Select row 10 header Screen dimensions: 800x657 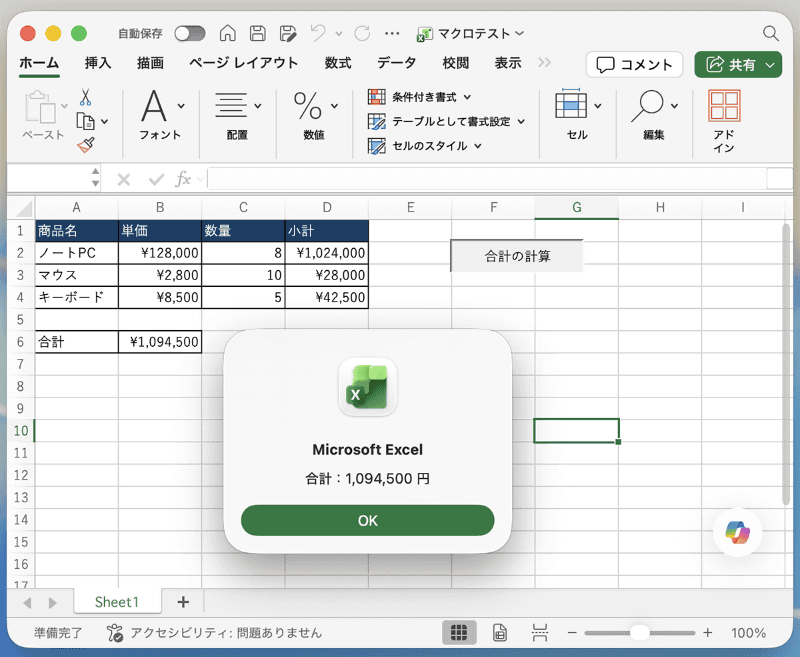pyautogui.click(x=20, y=431)
